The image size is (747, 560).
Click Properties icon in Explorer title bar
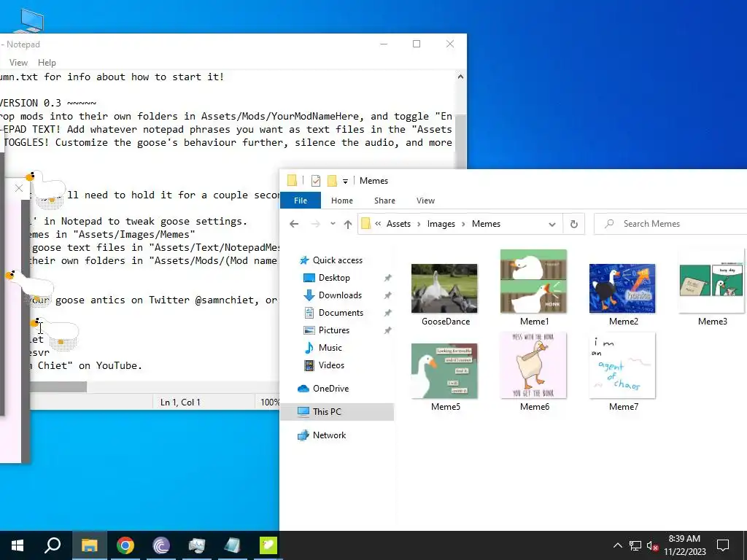(315, 181)
